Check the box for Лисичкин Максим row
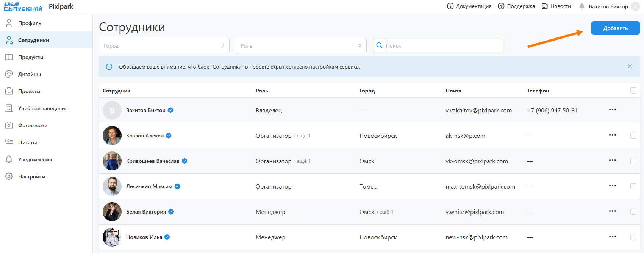This screenshot has height=253, width=644. point(633,186)
